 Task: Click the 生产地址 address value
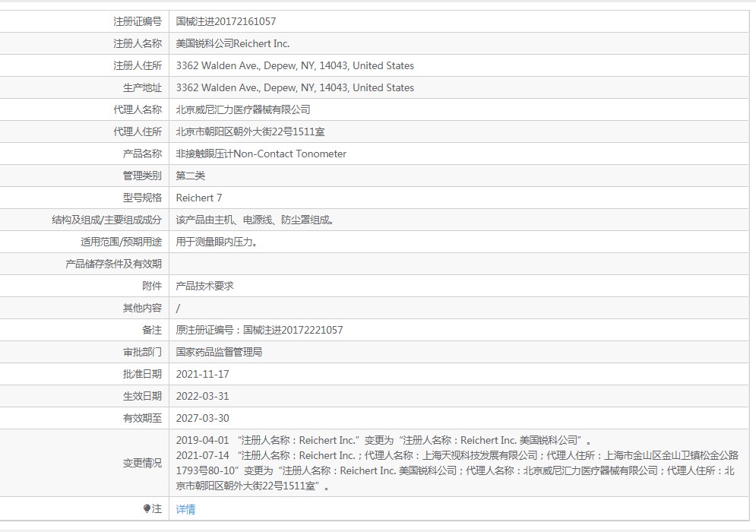(x=295, y=88)
